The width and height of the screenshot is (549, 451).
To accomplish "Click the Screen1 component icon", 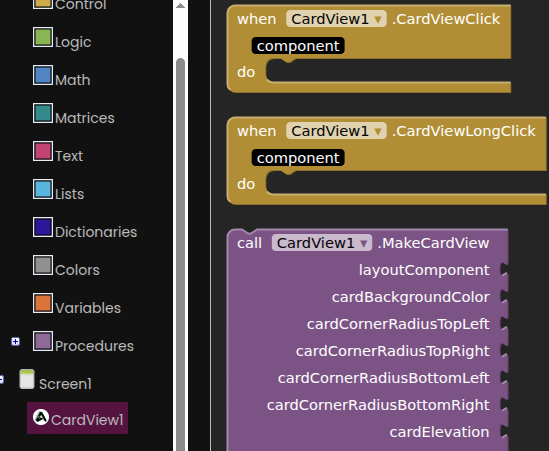I will point(27,379).
